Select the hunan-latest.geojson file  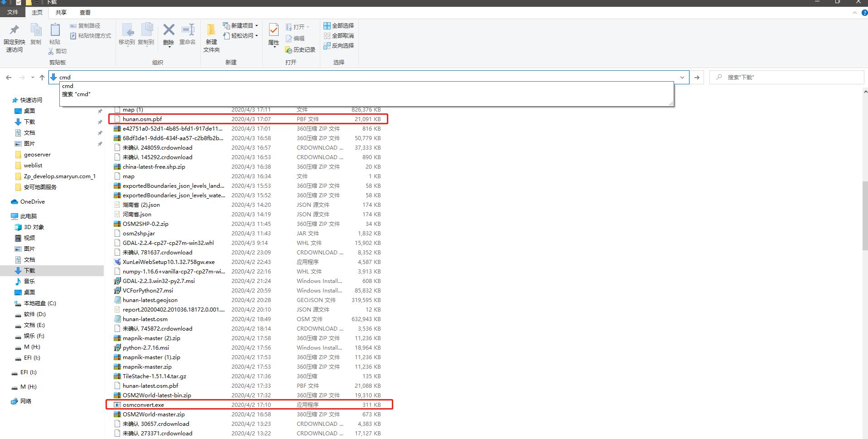(x=248, y=300)
